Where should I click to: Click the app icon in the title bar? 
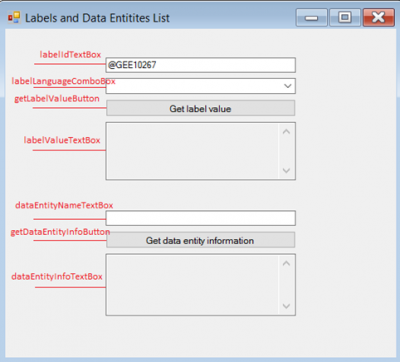14,18
